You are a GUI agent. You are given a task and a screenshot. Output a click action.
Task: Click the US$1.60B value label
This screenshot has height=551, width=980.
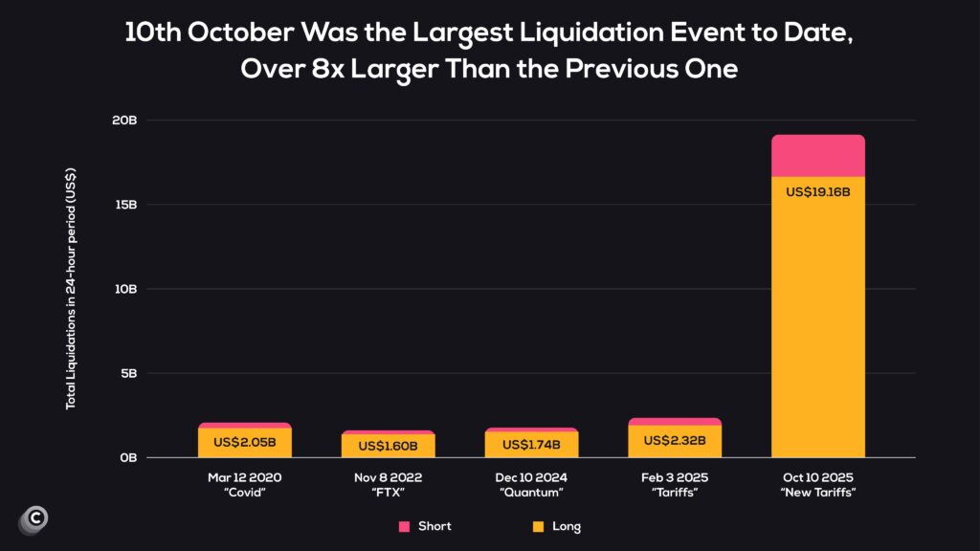pyautogui.click(x=388, y=446)
